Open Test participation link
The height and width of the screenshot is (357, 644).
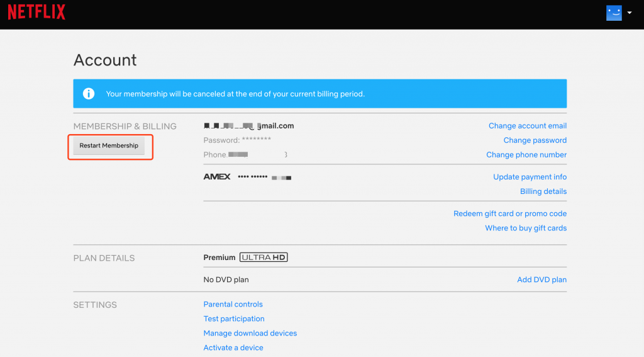pos(234,319)
